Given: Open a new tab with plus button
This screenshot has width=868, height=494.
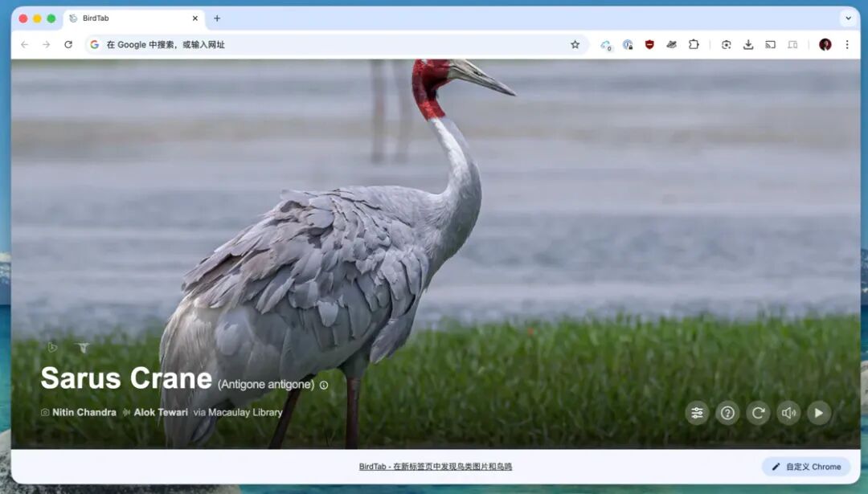Looking at the screenshot, I should [x=217, y=18].
